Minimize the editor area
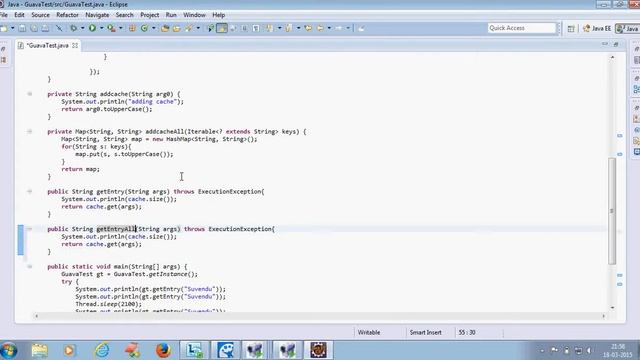Viewport: 640px width, 360px height. point(604,44)
